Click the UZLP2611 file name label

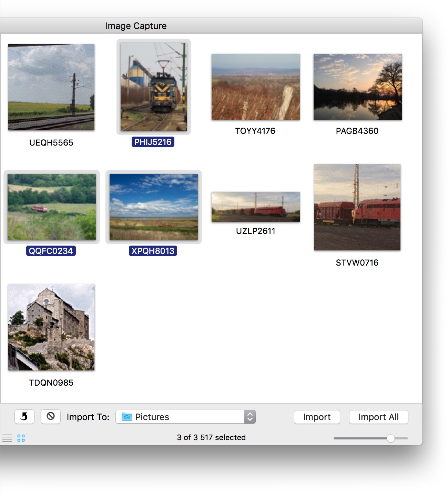256,231
